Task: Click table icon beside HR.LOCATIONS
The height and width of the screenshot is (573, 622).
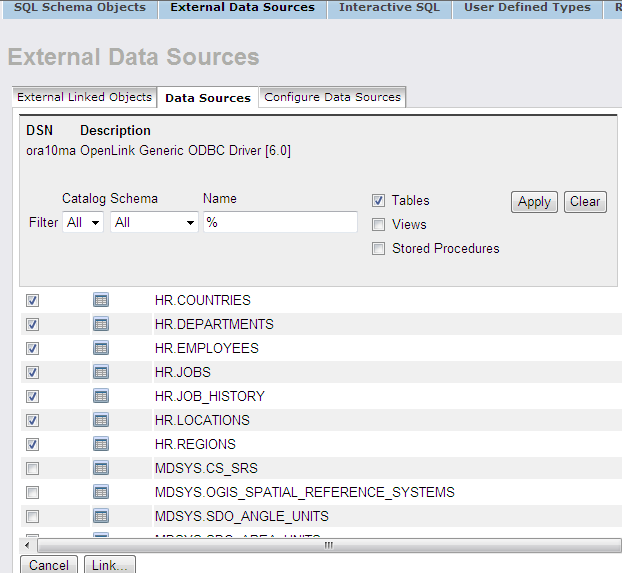Action: point(100,420)
